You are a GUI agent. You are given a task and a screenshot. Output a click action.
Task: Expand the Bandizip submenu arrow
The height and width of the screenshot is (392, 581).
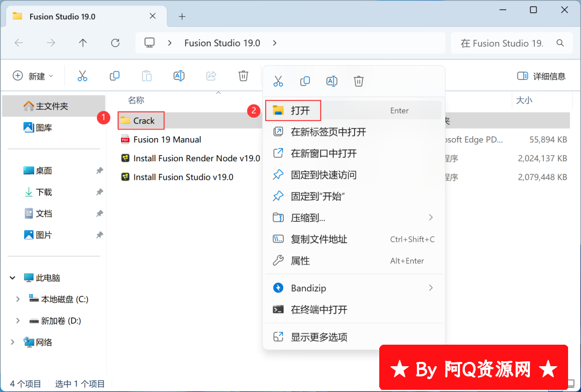(x=430, y=288)
